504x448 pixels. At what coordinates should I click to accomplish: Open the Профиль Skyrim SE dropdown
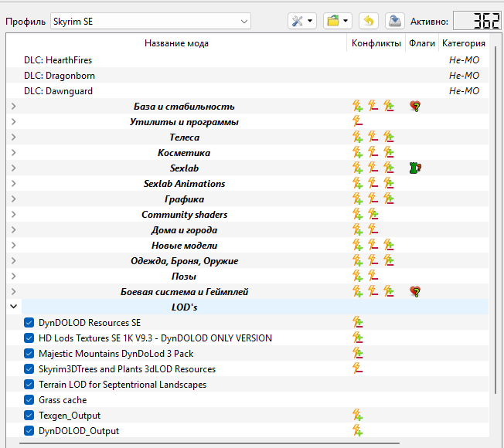[151, 21]
